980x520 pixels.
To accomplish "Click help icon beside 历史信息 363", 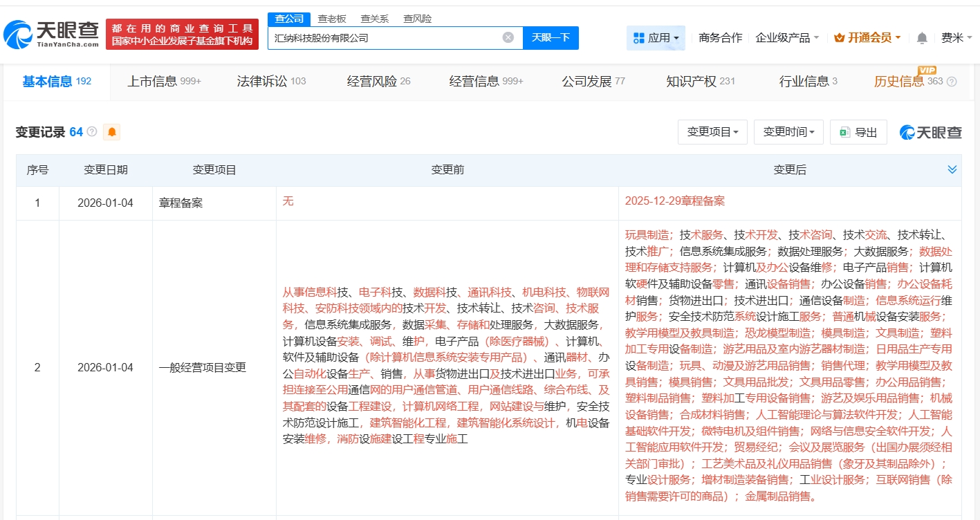I will tap(952, 82).
